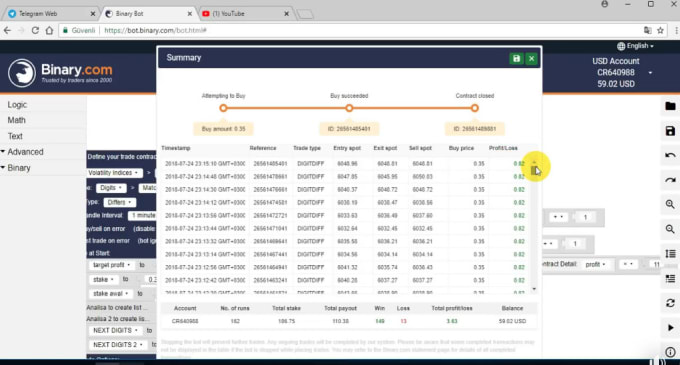Click the save-blocks disk icon in right toolbar
This screenshot has height=365, width=680.
(670, 131)
